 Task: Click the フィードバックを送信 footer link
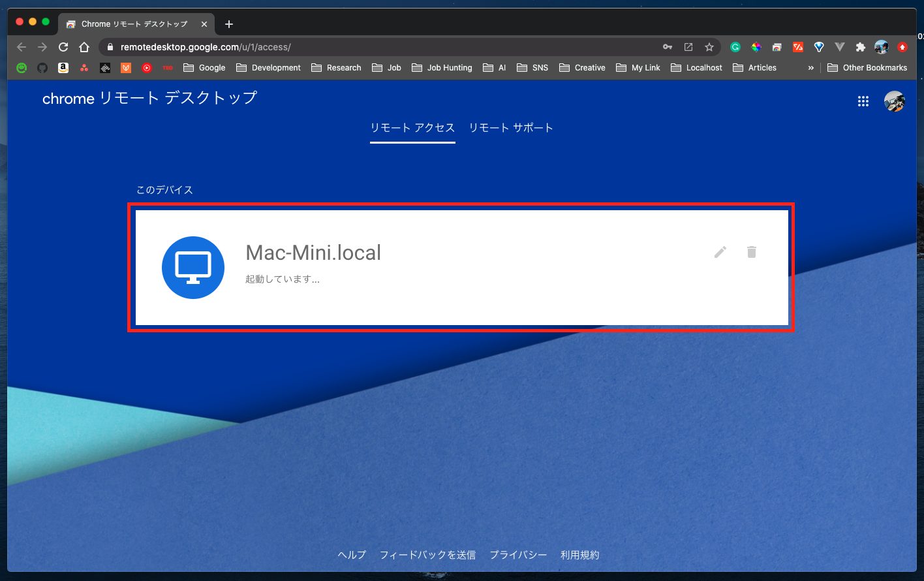click(x=427, y=555)
